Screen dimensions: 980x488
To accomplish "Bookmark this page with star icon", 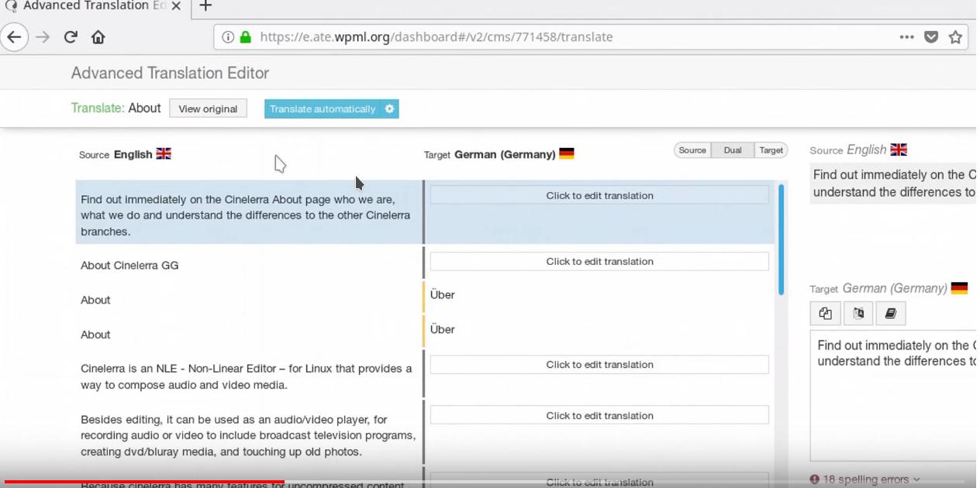I will point(955,37).
